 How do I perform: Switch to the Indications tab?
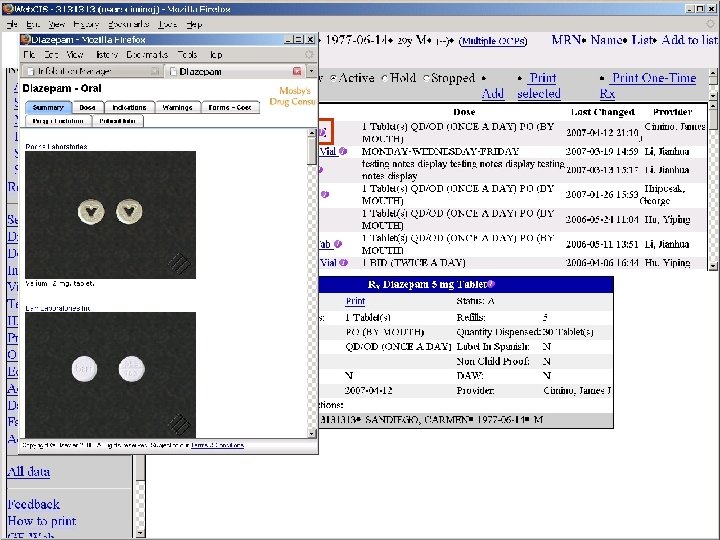point(130,107)
